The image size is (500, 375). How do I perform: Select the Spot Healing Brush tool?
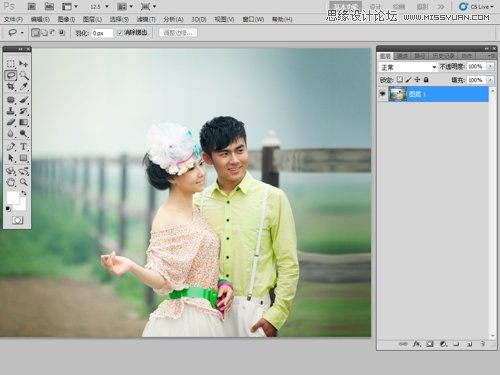(x=11, y=100)
